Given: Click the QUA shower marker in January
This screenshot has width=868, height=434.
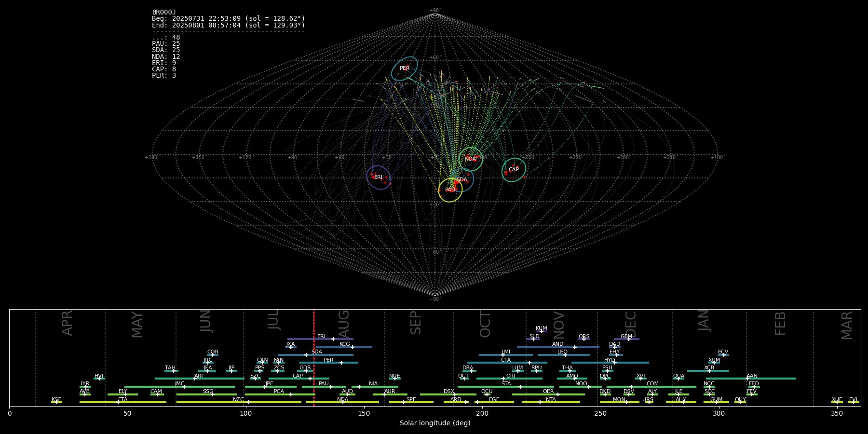Looking at the screenshot, I should [x=678, y=379].
